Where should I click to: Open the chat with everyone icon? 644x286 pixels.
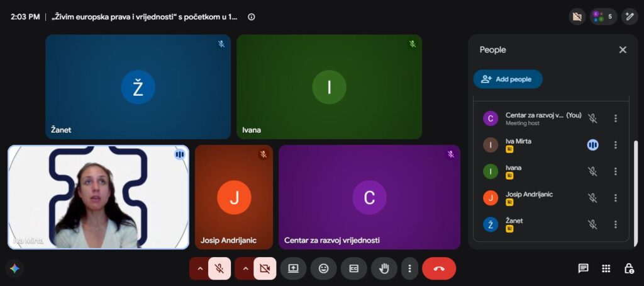583,269
